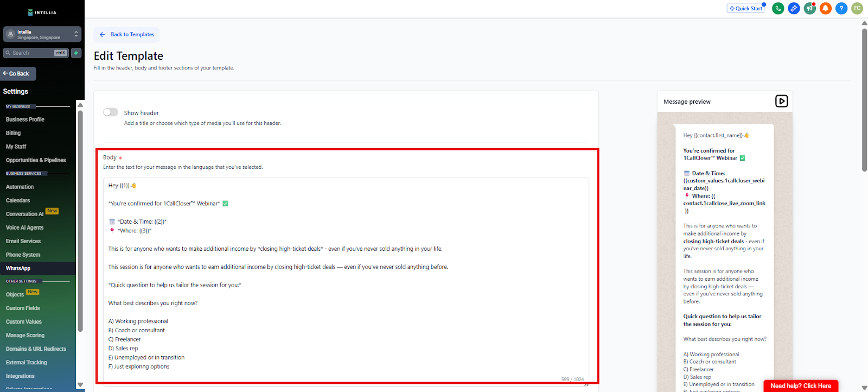This screenshot has height=392, width=868.
Task: Toggle the Show header switch
Action: point(111,112)
